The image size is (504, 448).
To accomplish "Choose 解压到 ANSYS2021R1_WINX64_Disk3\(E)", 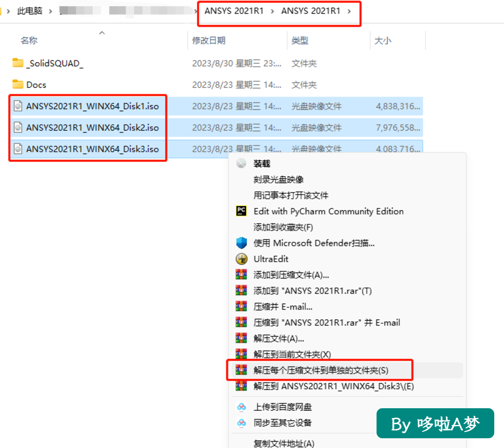I will pos(334,386).
